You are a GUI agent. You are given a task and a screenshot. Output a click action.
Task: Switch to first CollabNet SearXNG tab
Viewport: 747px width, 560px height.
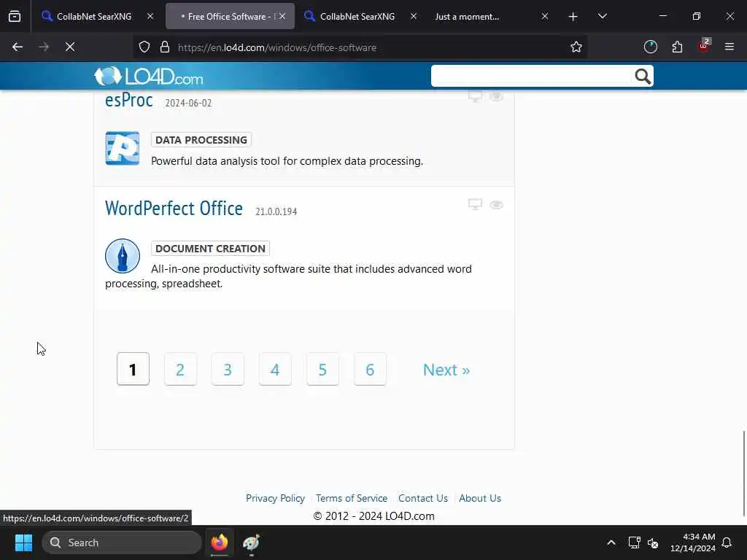coord(94,17)
